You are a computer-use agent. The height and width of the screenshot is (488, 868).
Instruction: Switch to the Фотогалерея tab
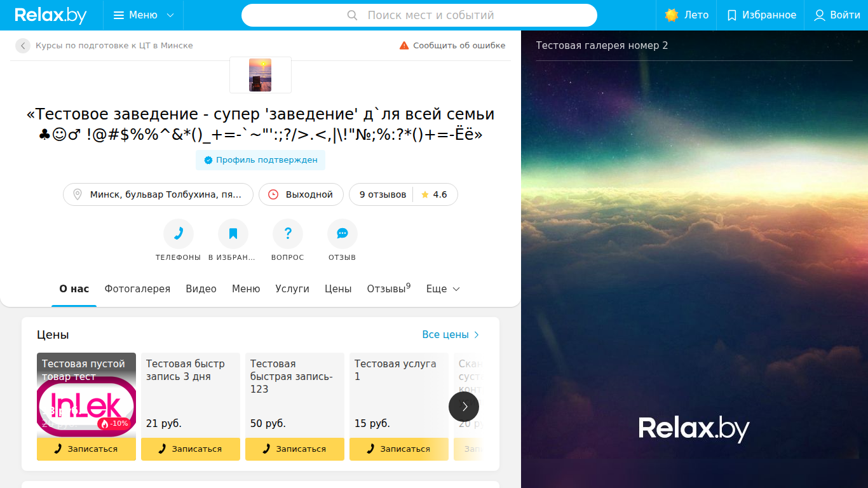(137, 289)
